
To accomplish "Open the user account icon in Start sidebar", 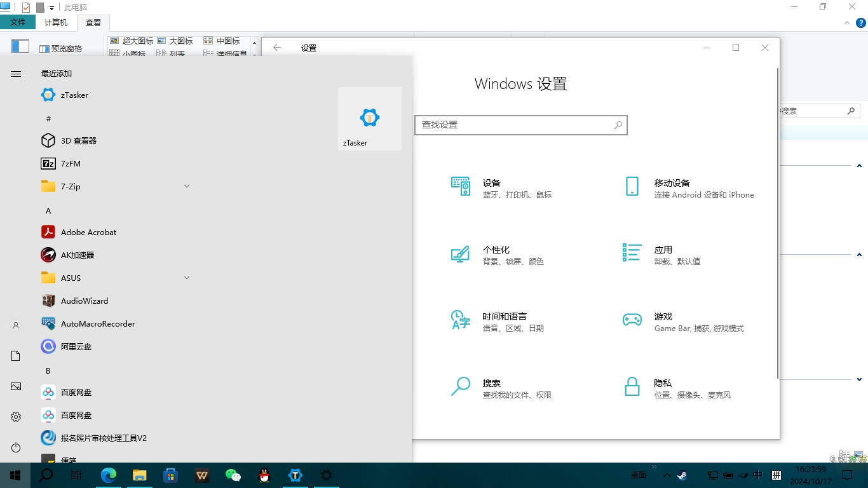I will [16, 325].
